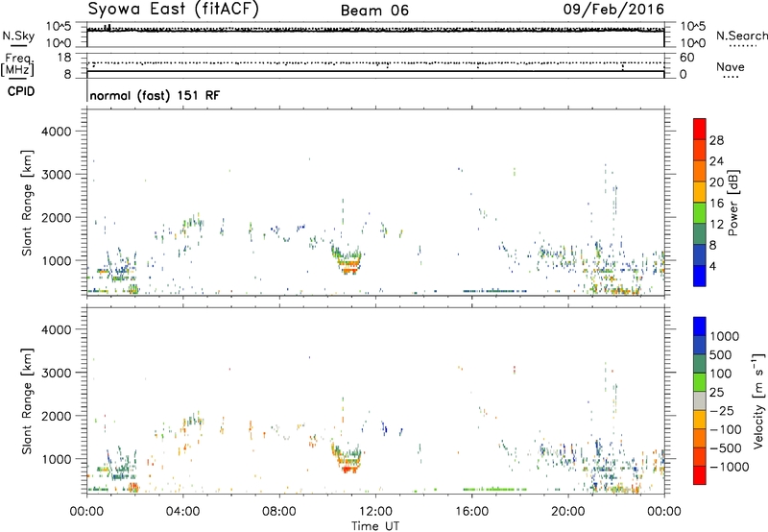
Task: Click the "CPID" row label
Action: coord(21,91)
